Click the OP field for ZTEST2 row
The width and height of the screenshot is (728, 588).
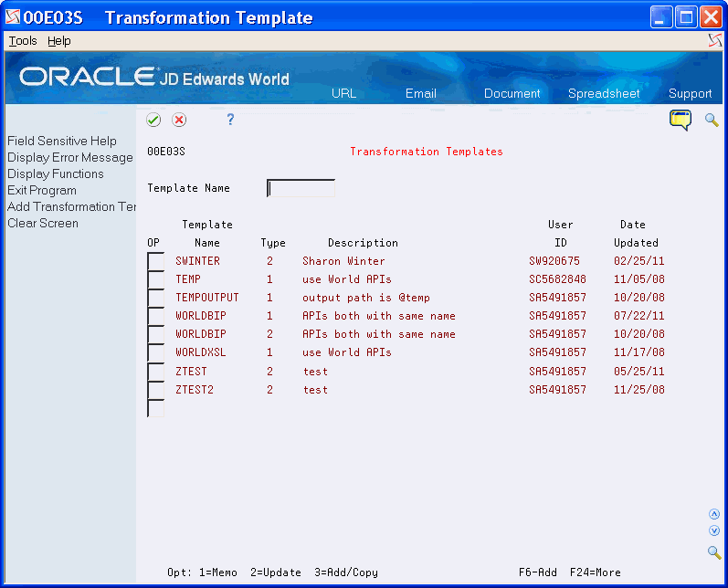(155, 390)
